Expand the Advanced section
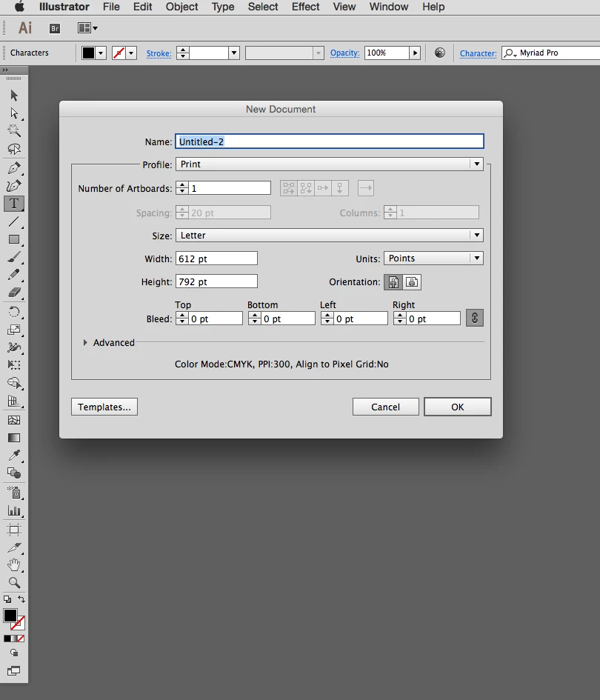 (x=85, y=342)
